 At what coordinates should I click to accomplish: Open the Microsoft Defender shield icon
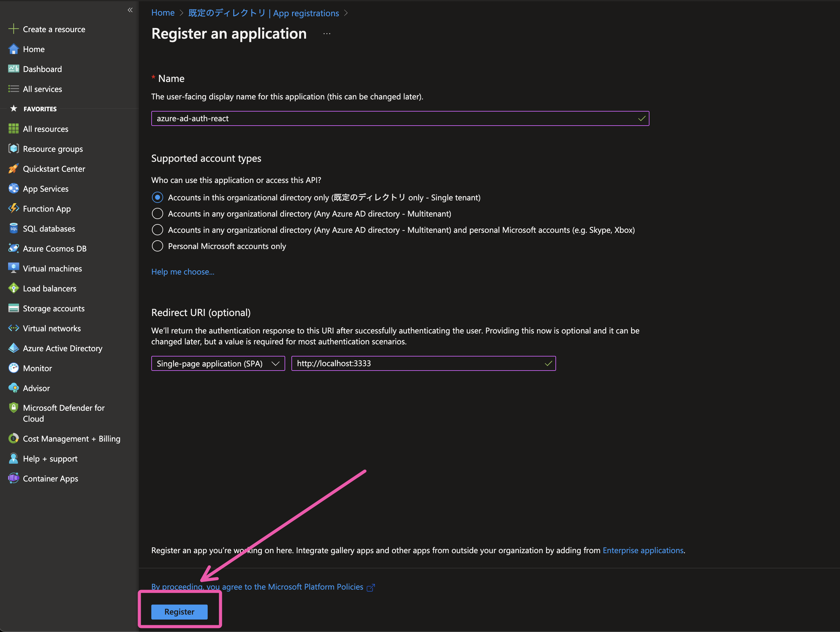(13, 408)
